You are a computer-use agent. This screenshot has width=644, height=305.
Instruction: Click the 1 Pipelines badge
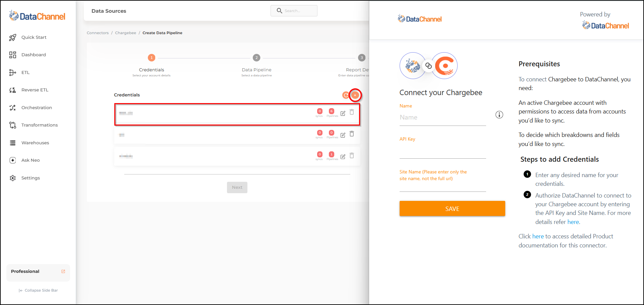(332, 154)
